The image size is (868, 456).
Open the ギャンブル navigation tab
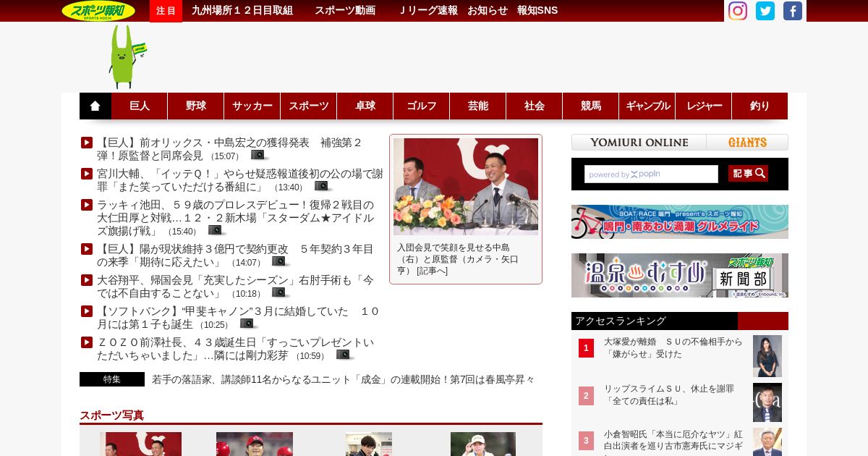click(x=647, y=106)
